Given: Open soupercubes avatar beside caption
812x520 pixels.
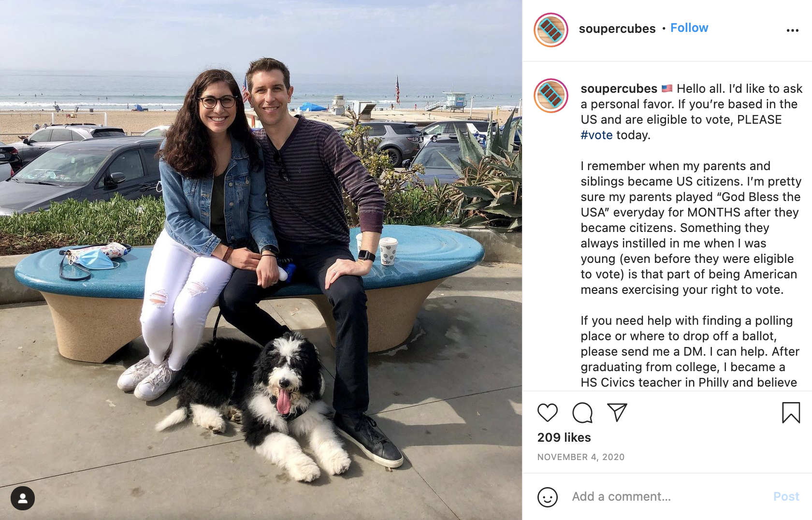Looking at the screenshot, I should pos(551,96).
